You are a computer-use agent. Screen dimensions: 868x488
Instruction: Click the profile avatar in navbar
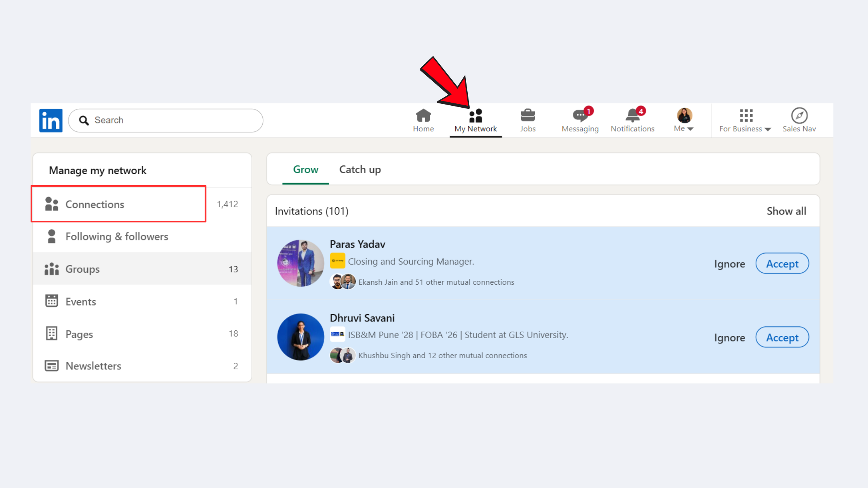pos(684,115)
